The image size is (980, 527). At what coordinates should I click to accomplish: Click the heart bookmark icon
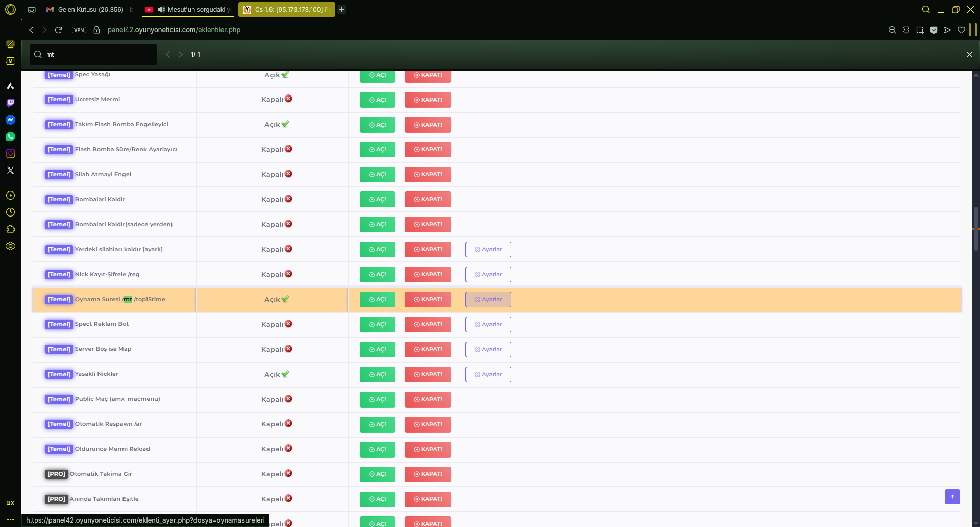coord(961,30)
